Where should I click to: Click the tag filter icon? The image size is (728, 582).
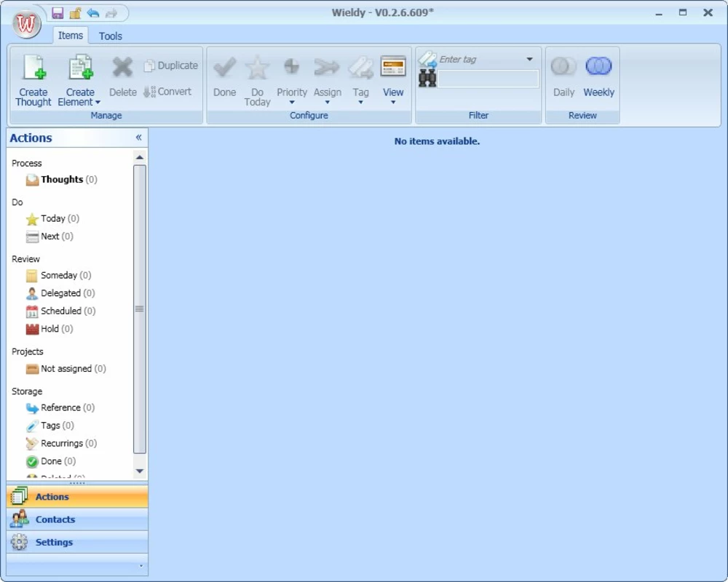pos(427,59)
